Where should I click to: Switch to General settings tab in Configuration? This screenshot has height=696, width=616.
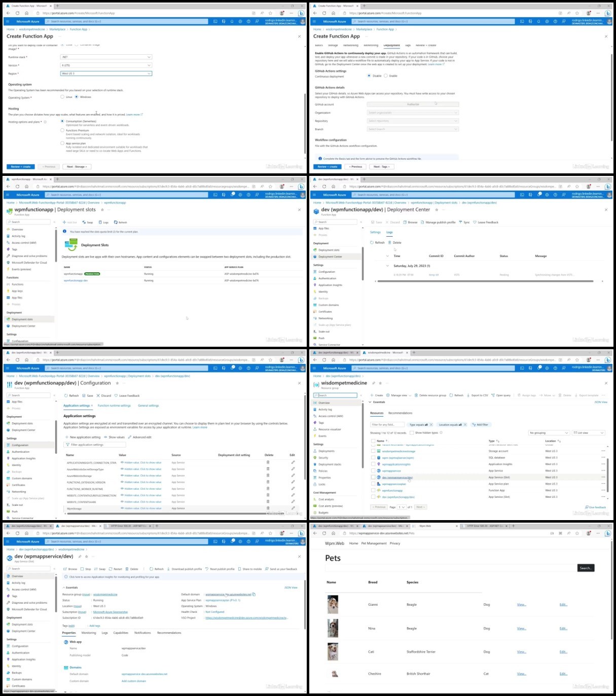[149, 406]
